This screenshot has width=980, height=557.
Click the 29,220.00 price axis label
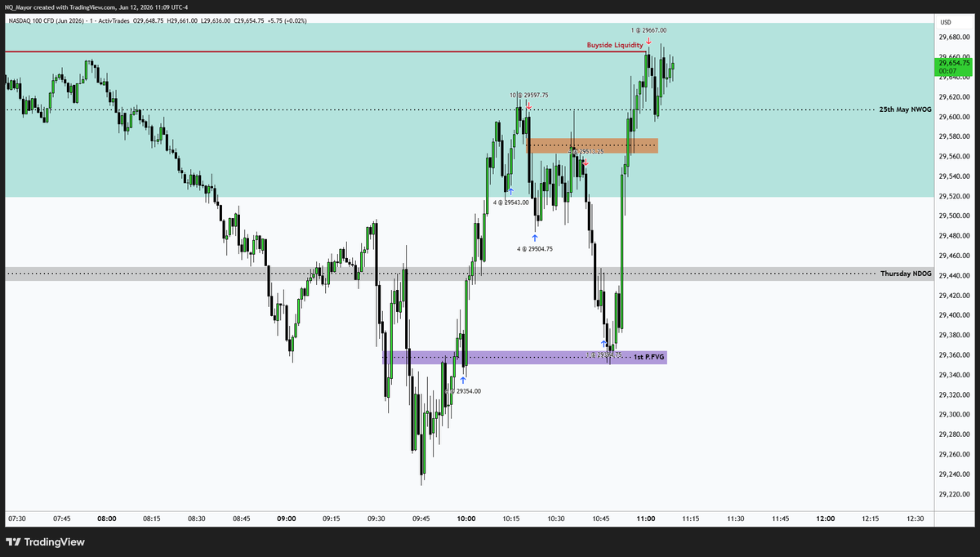coord(954,494)
